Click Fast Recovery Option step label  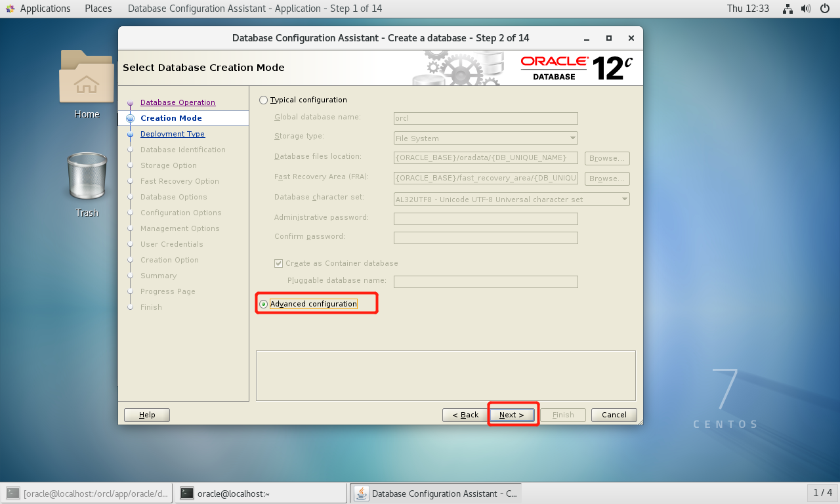(180, 181)
